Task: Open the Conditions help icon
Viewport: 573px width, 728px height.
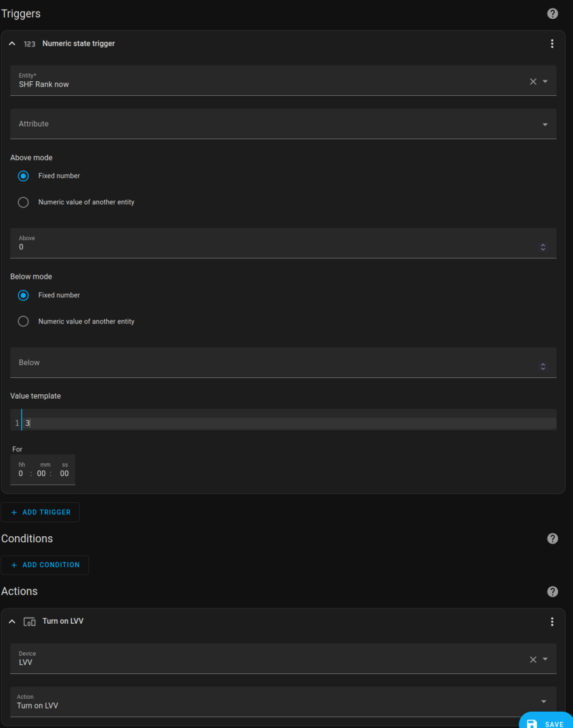Action: coord(552,538)
